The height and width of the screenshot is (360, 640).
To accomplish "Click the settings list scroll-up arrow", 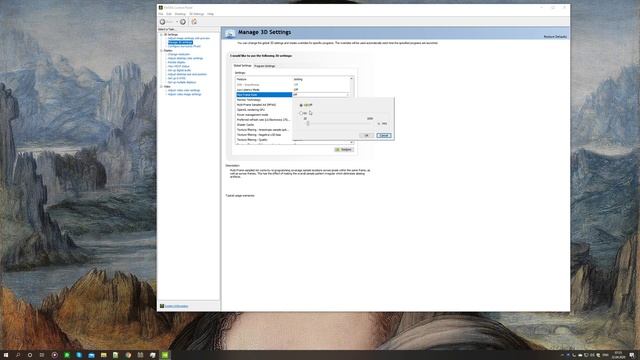I will click(x=351, y=78).
